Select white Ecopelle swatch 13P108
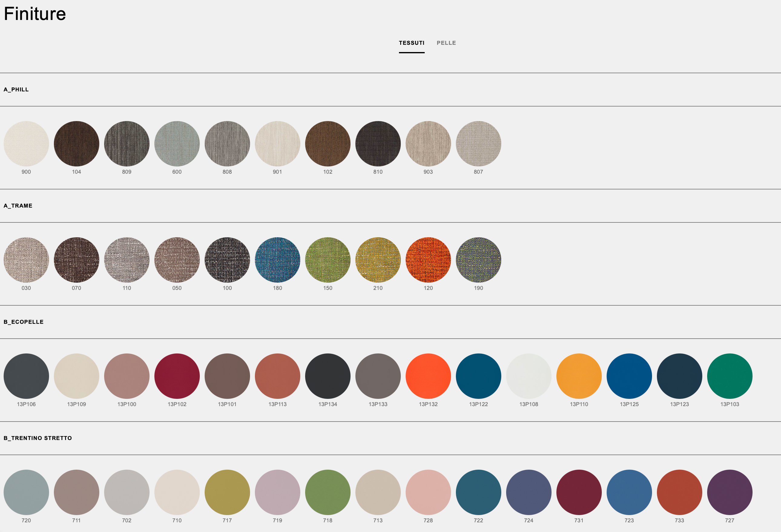The width and height of the screenshot is (781, 532). [529, 376]
